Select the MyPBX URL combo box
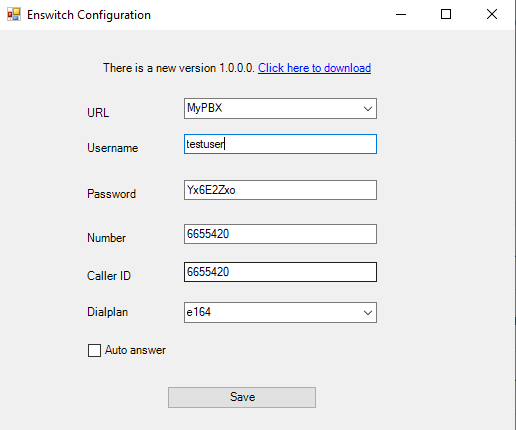The image size is (516, 430). click(x=280, y=108)
